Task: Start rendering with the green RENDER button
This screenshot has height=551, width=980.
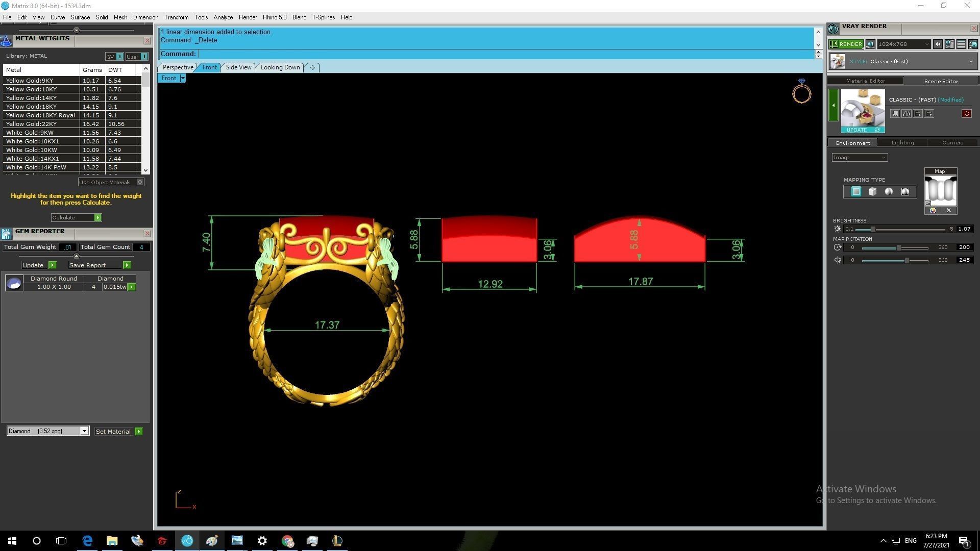Action: (846, 44)
